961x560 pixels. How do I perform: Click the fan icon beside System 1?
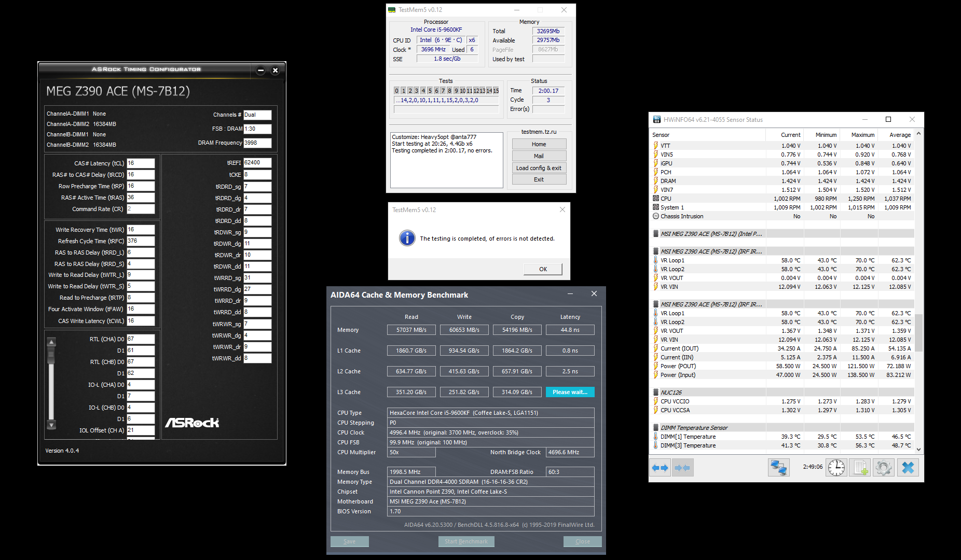pos(656,207)
